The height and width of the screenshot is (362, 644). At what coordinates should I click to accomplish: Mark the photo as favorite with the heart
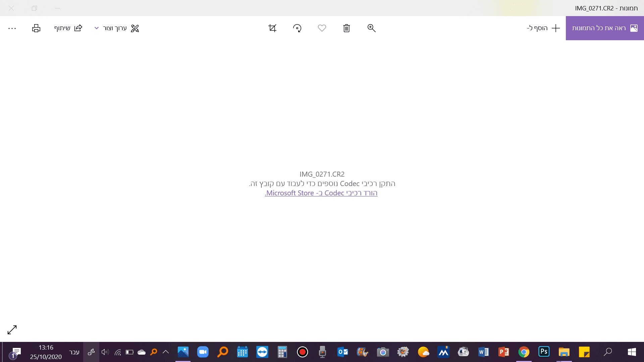[x=322, y=28]
